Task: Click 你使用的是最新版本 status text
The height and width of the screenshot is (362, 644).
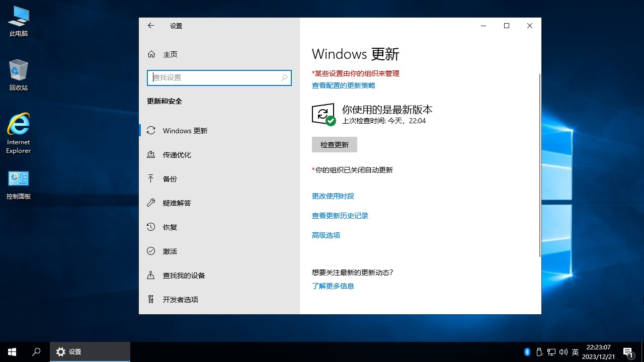Action: pyautogui.click(x=387, y=110)
